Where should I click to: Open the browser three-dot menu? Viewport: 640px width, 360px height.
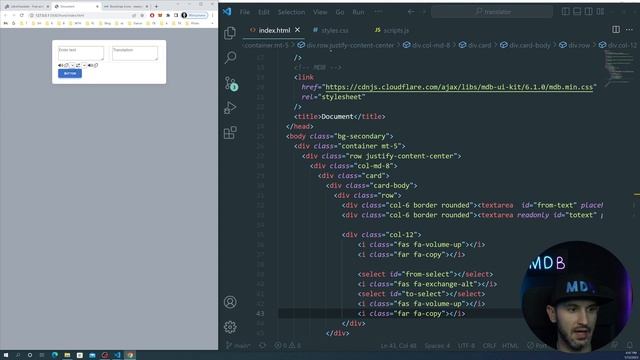[212, 15]
